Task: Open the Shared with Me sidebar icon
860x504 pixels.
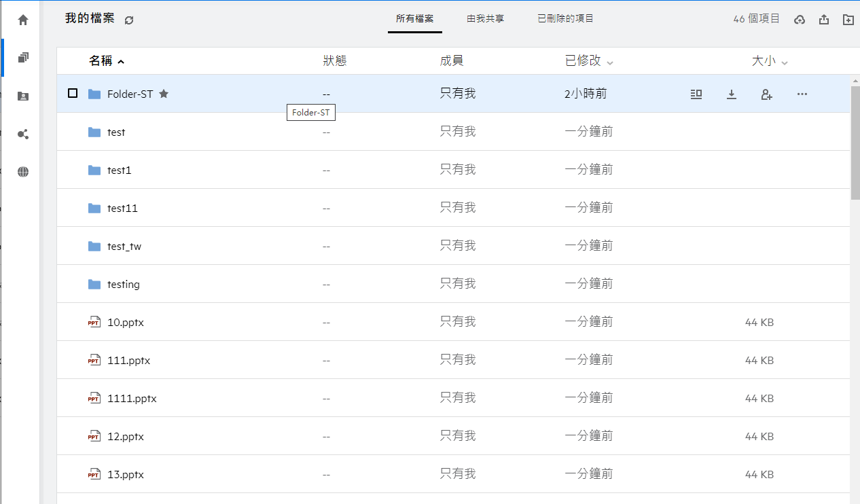Action: click(23, 96)
